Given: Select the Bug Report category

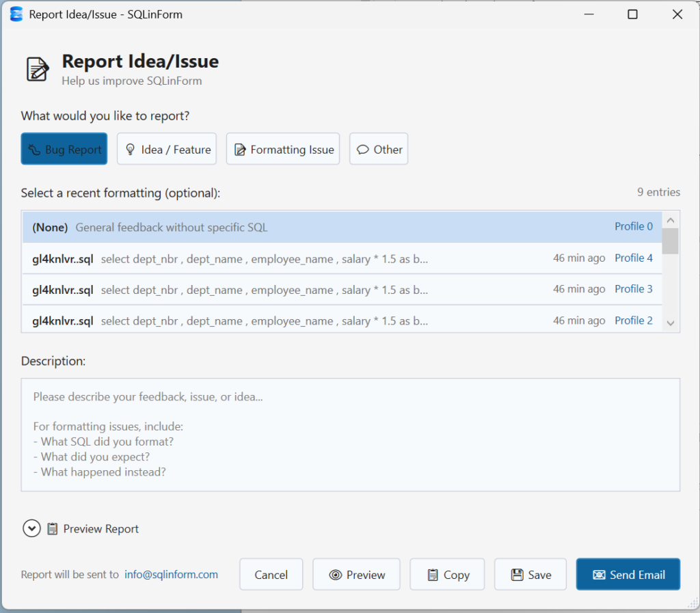Looking at the screenshot, I should pyautogui.click(x=64, y=149).
